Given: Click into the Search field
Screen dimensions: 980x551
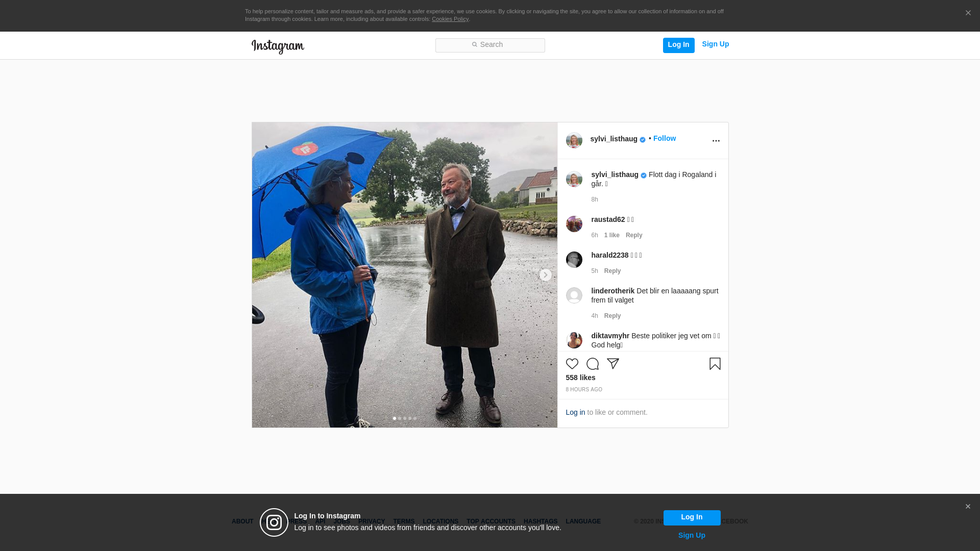Looking at the screenshot, I should pos(490,45).
